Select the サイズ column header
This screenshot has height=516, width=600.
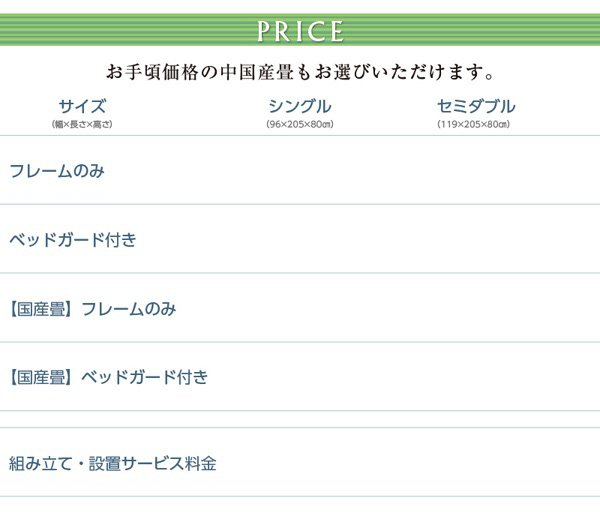click(x=82, y=106)
